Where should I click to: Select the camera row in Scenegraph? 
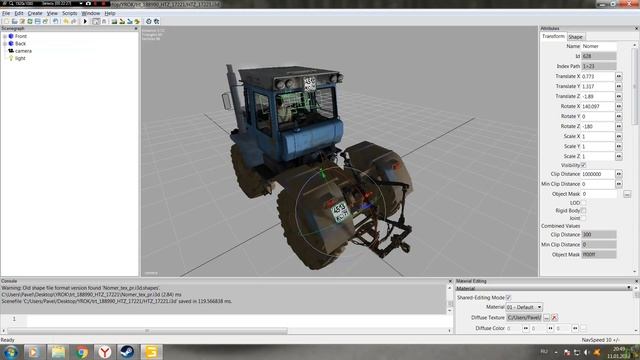click(x=23, y=51)
